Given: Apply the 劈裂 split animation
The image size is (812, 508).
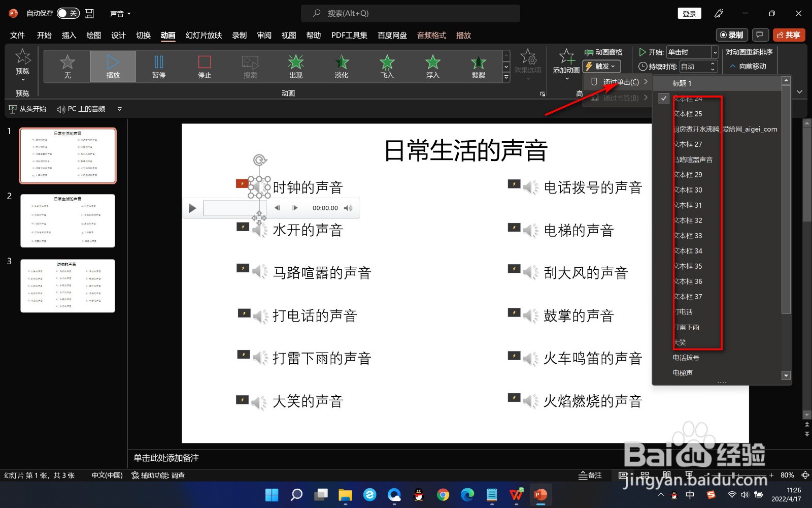Looking at the screenshot, I should [479, 67].
